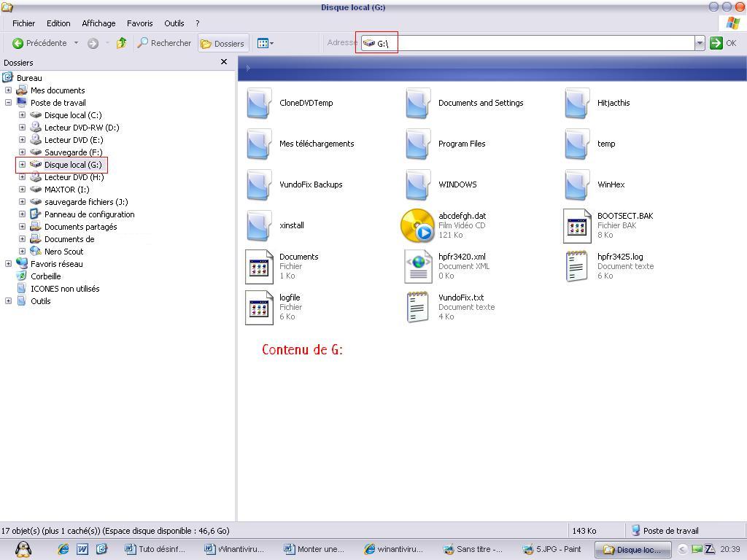Open the Edition menu
The width and height of the screenshot is (747, 560).
click(58, 23)
